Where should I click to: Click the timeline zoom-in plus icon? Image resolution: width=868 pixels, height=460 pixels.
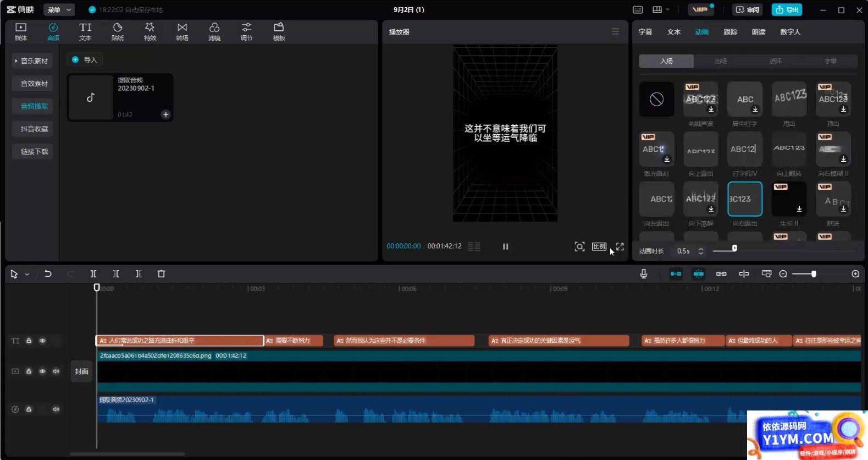tap(855, 273)
